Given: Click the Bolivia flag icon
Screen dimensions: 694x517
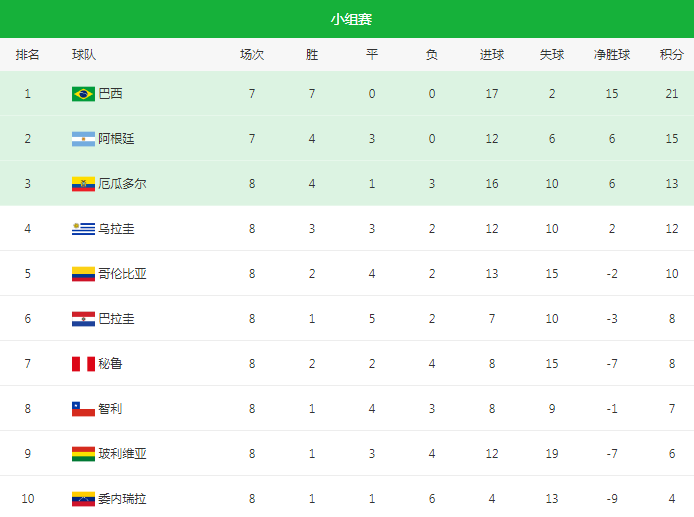Looking at the screenshot, I should click(x=83, y=454).
